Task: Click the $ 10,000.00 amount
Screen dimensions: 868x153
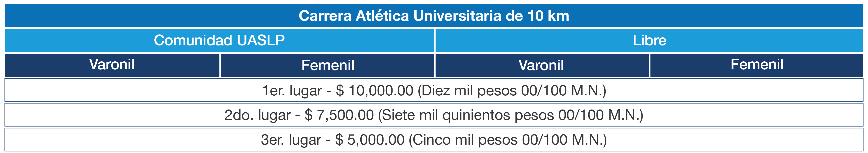Action: click(374, 91)
